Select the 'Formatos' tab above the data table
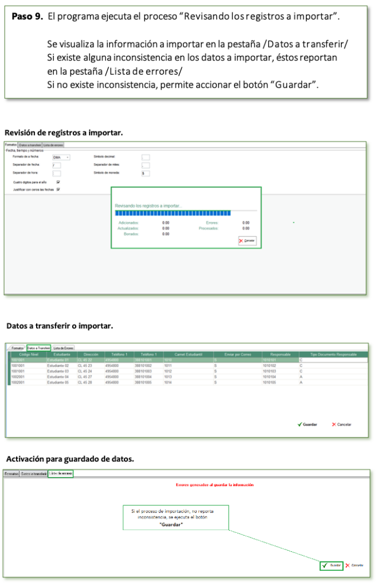The image size is (378, 588). (17, 348)
